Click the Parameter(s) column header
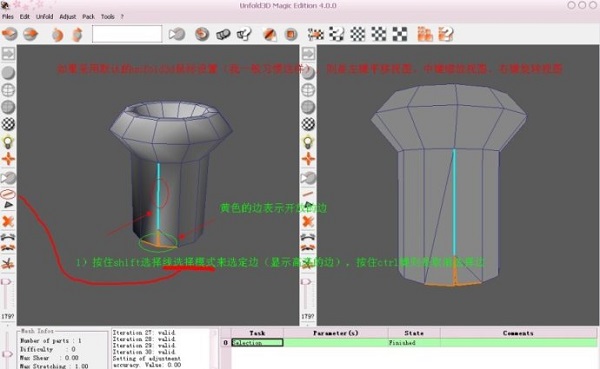600x369 pixels. (336, 333)
